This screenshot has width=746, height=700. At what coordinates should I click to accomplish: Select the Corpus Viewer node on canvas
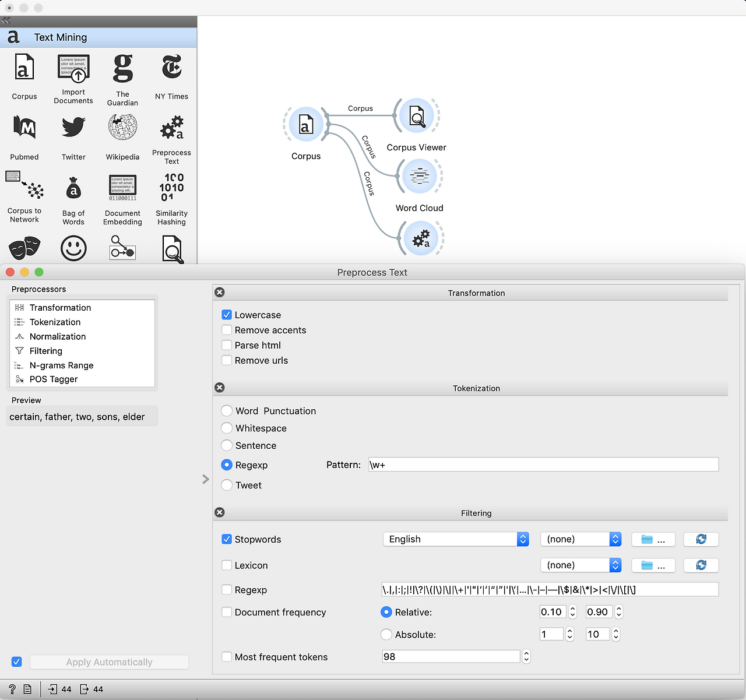click(x=417, y=115)
